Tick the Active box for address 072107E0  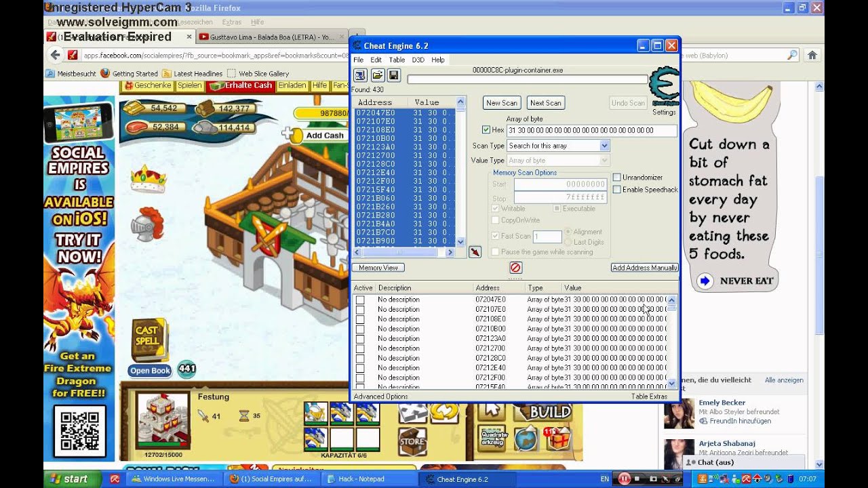click(360, 310)
